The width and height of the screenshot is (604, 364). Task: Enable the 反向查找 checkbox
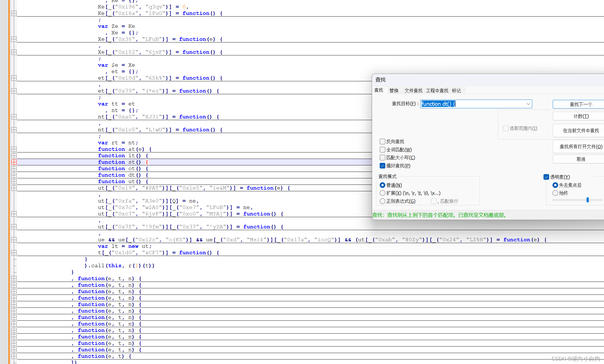pos(382,141)
